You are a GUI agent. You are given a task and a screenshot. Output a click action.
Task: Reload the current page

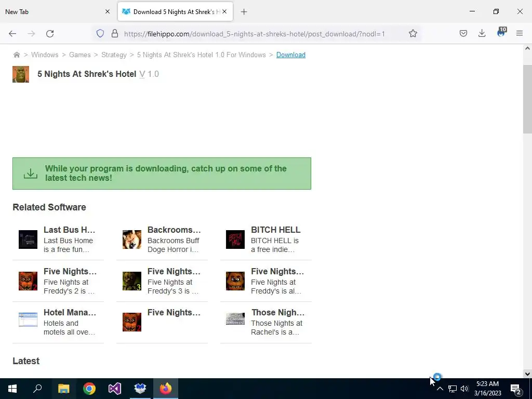50,34
